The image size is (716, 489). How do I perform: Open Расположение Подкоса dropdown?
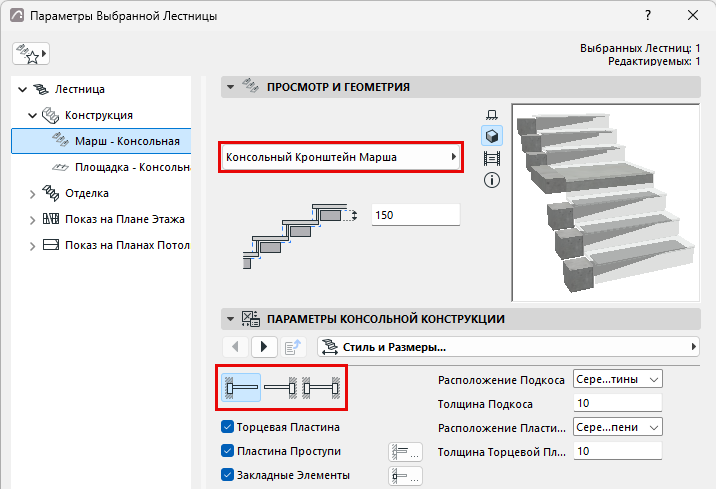point(618,379)
